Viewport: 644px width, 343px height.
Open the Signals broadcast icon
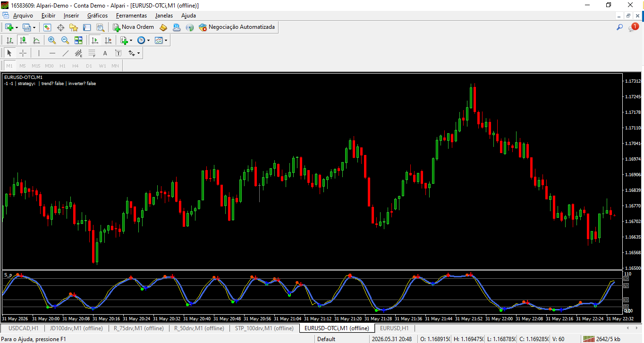[x=190, y=27]
